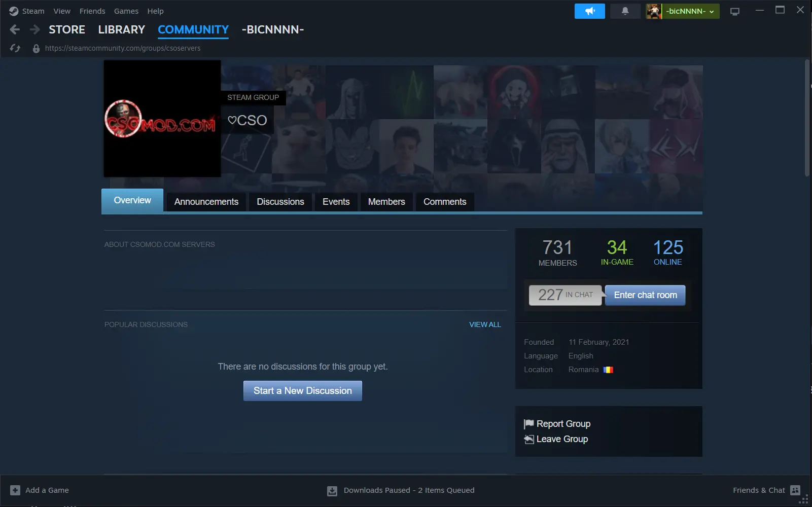Click the profile avatar in the top bar
The height and width of the screenshot is (507, 812).
(654, 11)
